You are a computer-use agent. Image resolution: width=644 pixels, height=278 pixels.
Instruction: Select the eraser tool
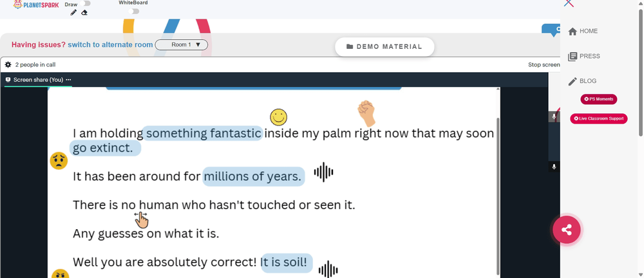tap(84, 13)
